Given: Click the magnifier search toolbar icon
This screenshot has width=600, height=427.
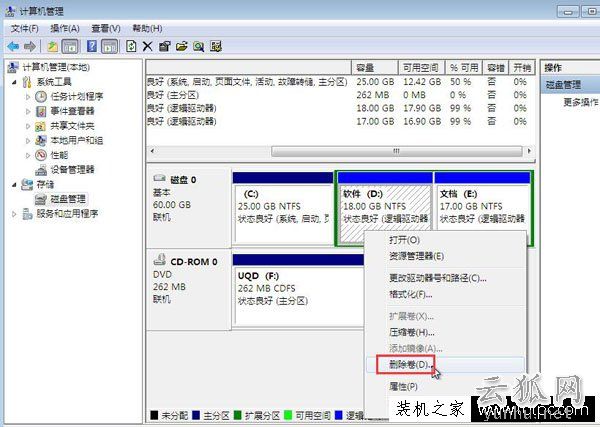Looking at the screenshot, I should (199, 47).
